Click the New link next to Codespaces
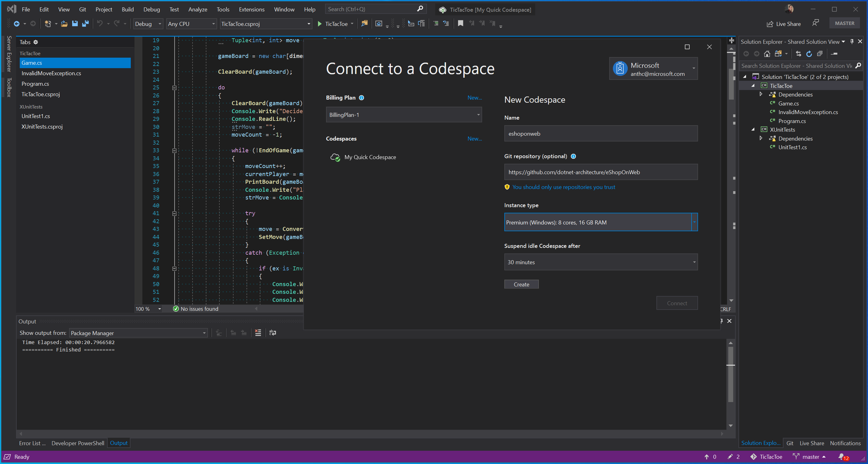The height and width of the screenshot is (464, 868). [x=474, y=138]
